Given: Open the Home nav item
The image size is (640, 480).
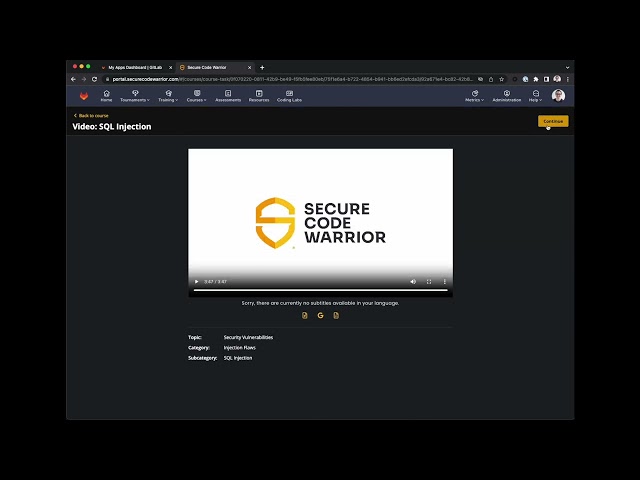Looking at the screenshot, I should pyautogui.click(x=106, y=96).
